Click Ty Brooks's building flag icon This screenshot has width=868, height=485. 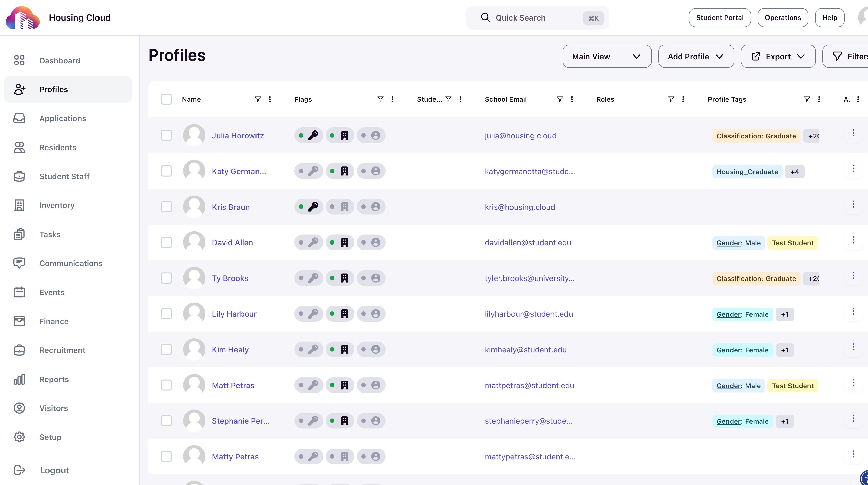point(344,278)
